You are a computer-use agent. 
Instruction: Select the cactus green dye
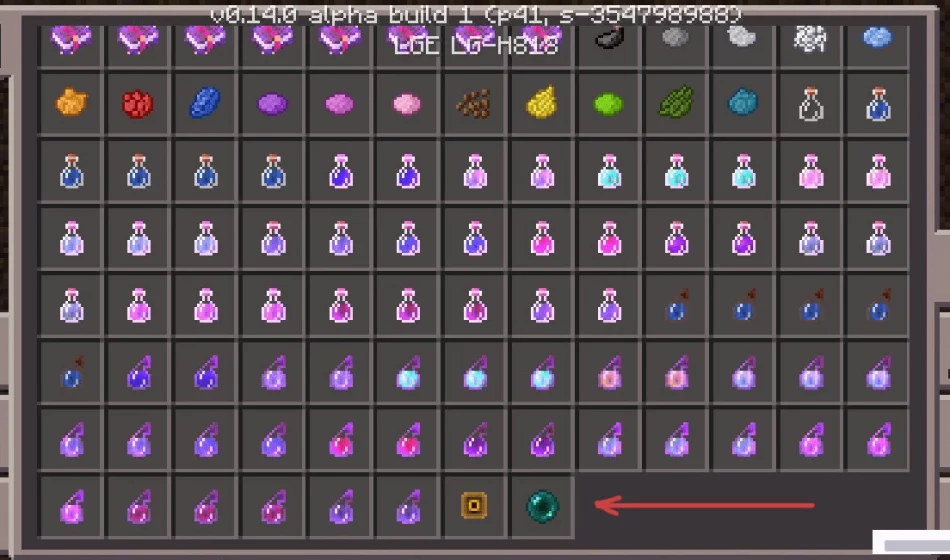(676, 102)
